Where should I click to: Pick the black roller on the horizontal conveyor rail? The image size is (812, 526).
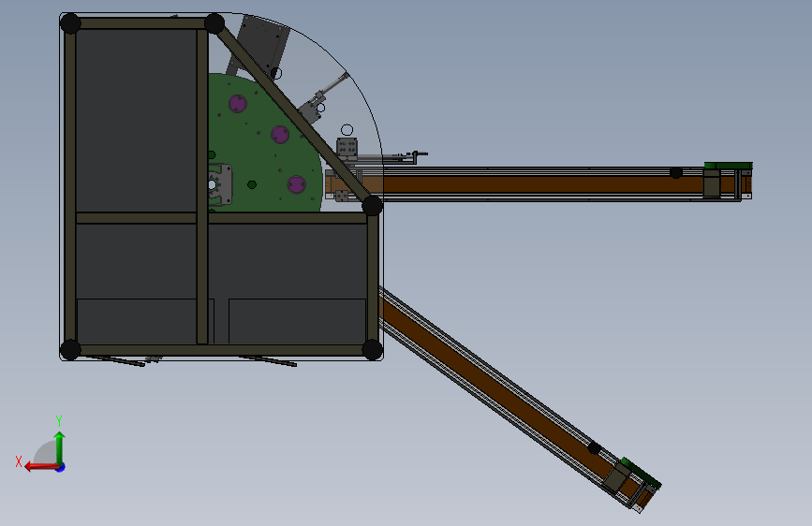pyautogui.click(x=676, y=172)
